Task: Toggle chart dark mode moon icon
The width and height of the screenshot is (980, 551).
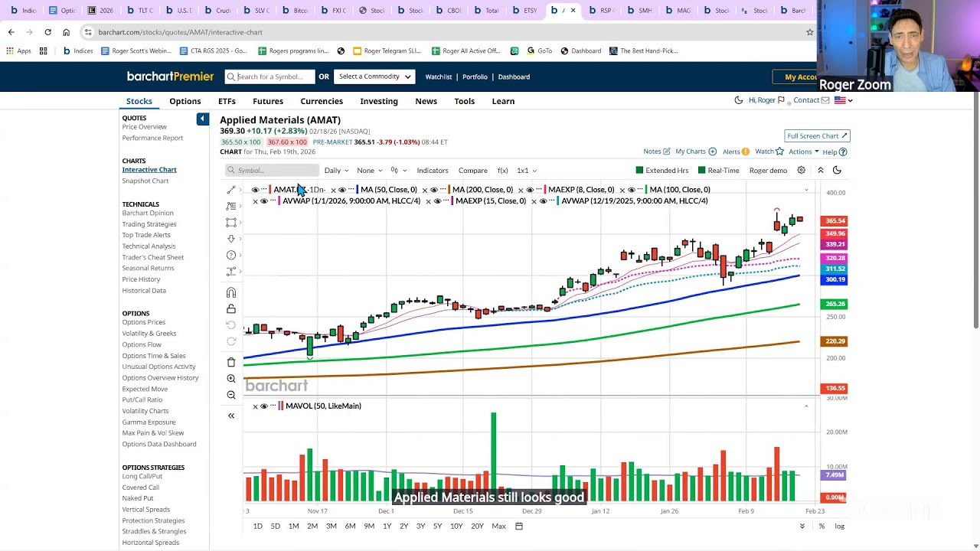Action: click(x=837, y=171)
